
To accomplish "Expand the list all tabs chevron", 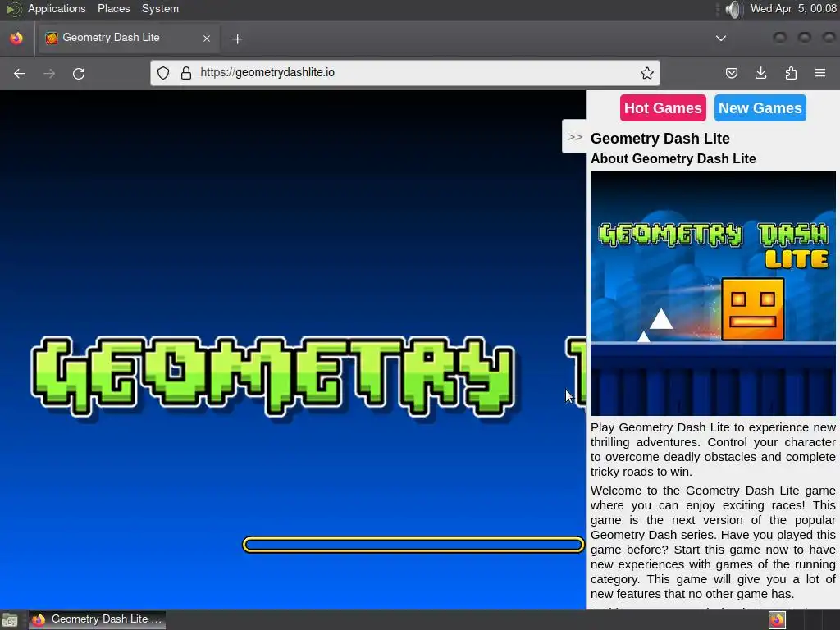I will tap(721, 38).
